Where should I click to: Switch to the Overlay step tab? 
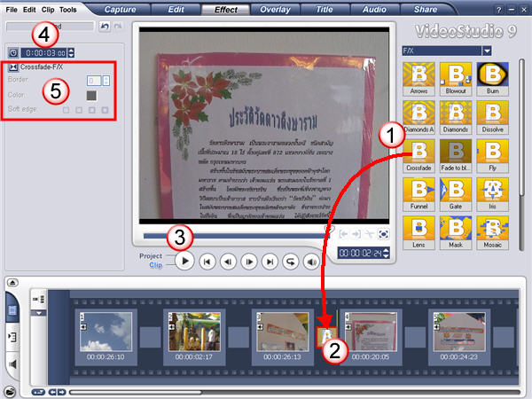pyautogui.click(x=280, y=10)
